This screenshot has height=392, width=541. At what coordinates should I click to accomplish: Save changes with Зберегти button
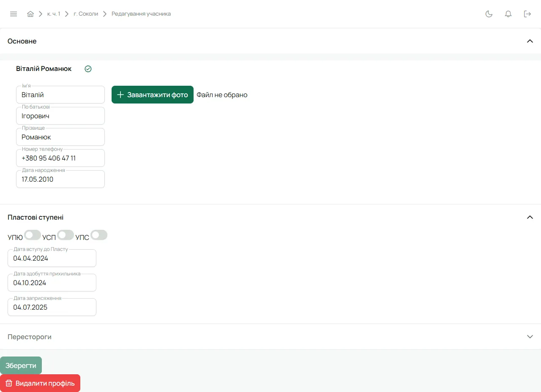[x=21, y=365]
